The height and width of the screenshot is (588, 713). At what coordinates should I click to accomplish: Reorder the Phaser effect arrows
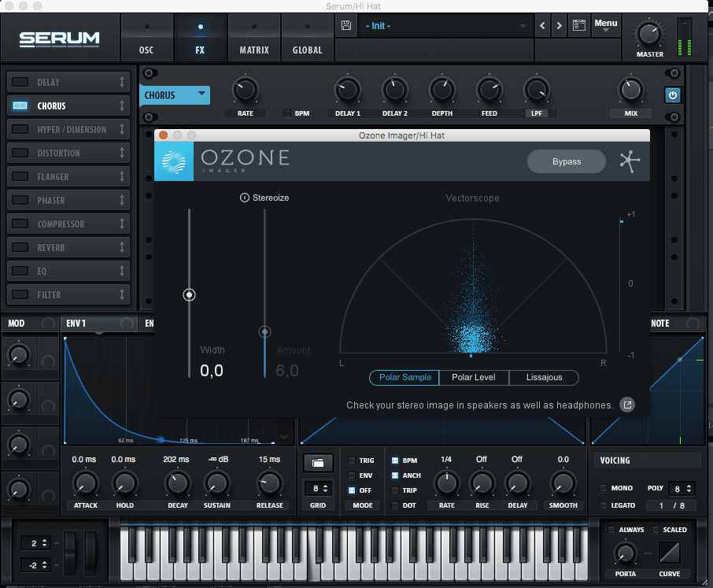coord(122,200)
